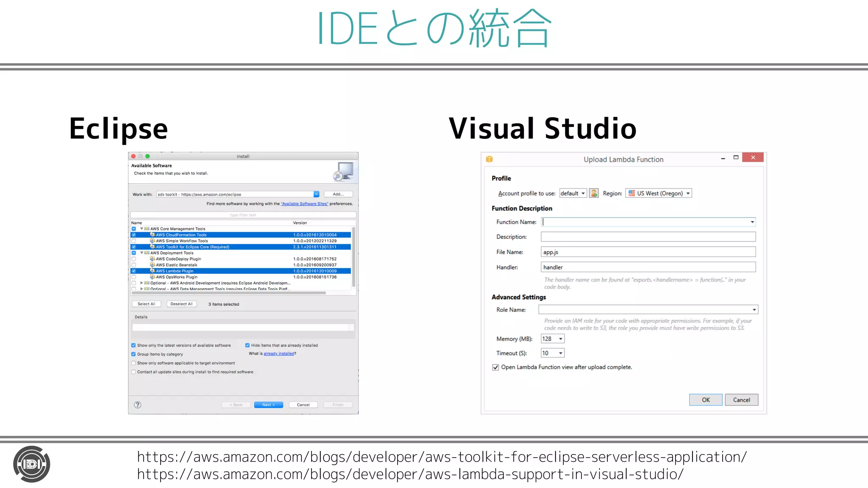Toggle 'Show only the latest versions' checkbox
This screenshot has height=488, width=868.
coord(134,345)
